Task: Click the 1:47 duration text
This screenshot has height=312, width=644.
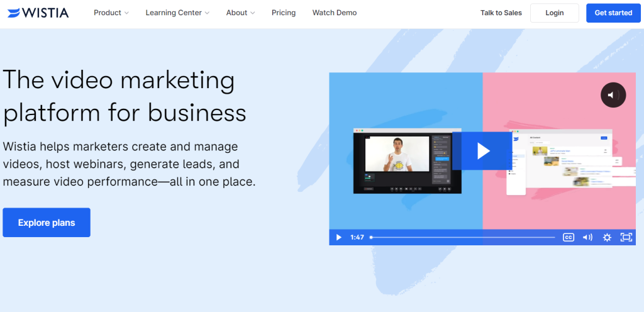Action: click(x=357, y=237)
